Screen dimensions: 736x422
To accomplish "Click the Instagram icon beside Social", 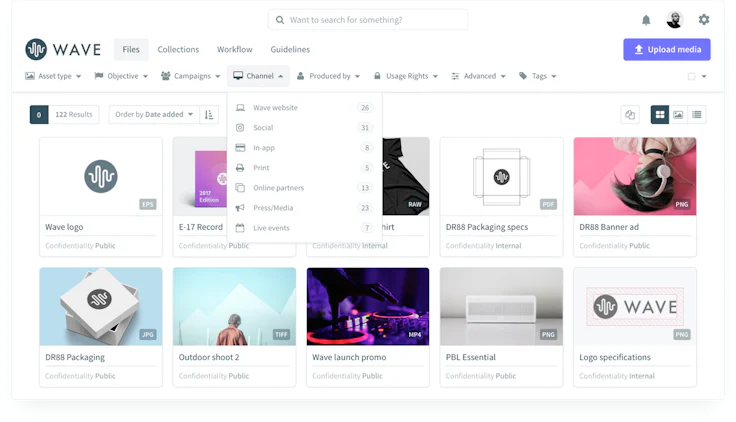I will 240,128.
